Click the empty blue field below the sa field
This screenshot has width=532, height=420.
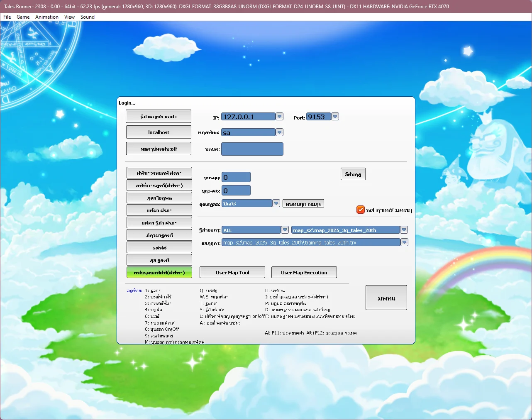click(252, 149)
